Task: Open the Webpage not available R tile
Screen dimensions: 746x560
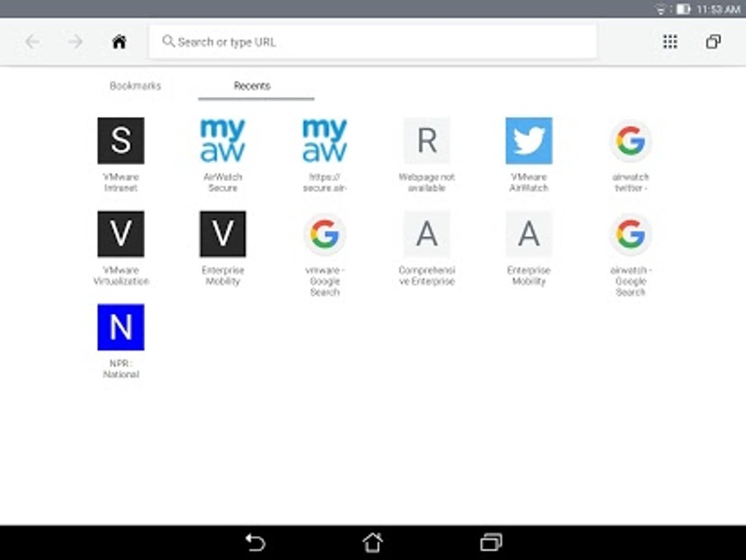Action: (427, 140)
